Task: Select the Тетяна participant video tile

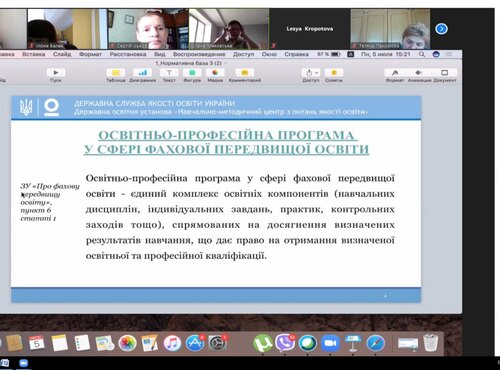Action: click(390, 29)
